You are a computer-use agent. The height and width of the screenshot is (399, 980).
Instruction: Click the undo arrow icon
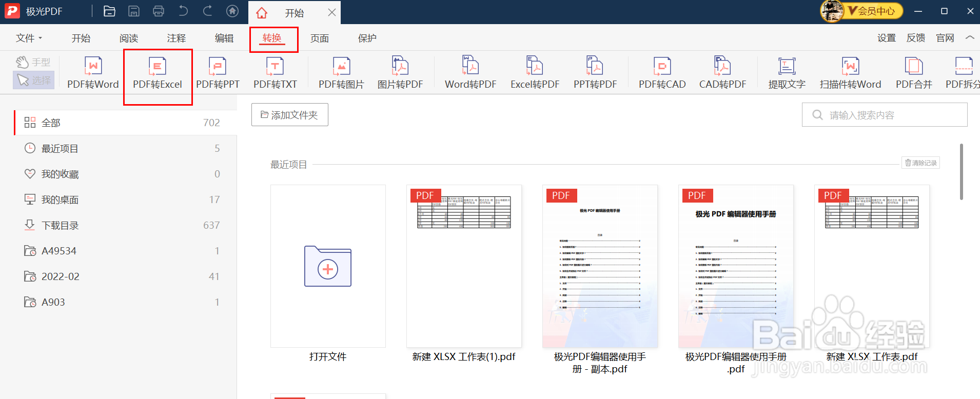coord(183,11)
